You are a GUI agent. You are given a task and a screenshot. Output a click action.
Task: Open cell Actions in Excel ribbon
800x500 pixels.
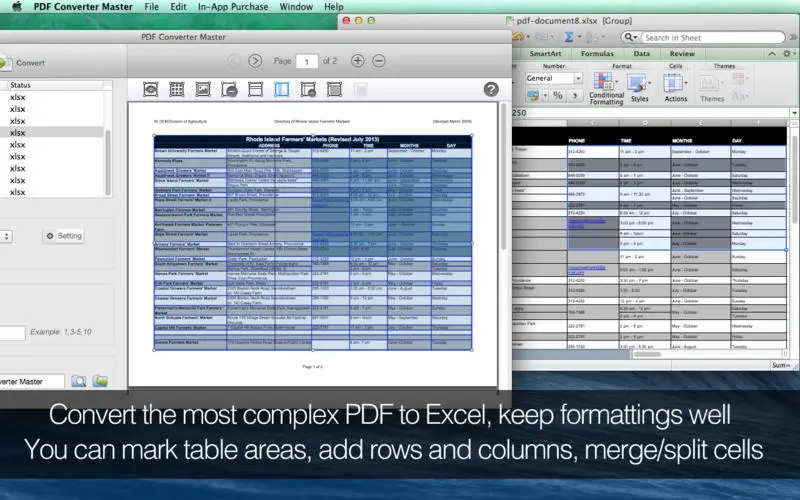pyautogui.click(x=676, y=88)
